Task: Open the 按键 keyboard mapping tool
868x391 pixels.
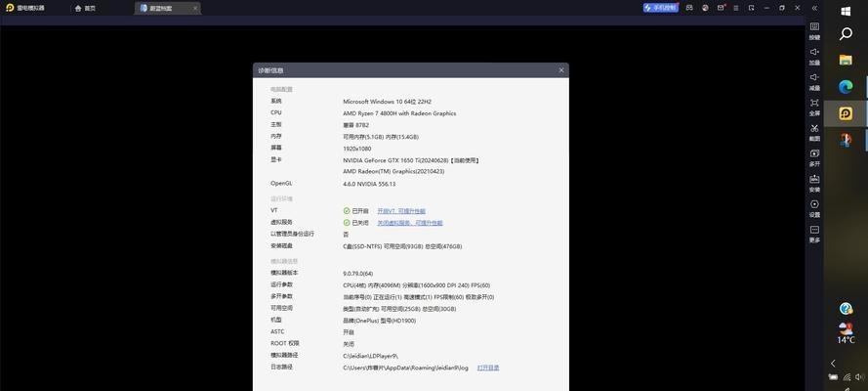Action: pyautogui.click(x=814, y=30)
